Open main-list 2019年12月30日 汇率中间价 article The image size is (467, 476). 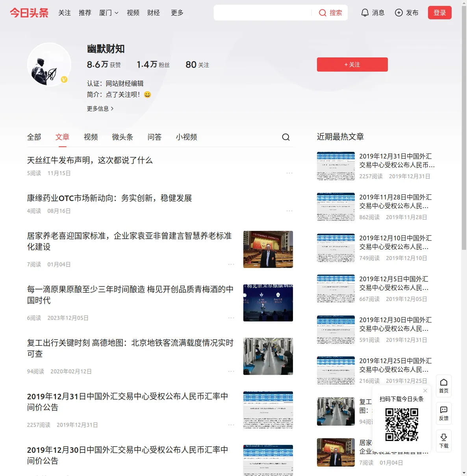tap(128, 455)
